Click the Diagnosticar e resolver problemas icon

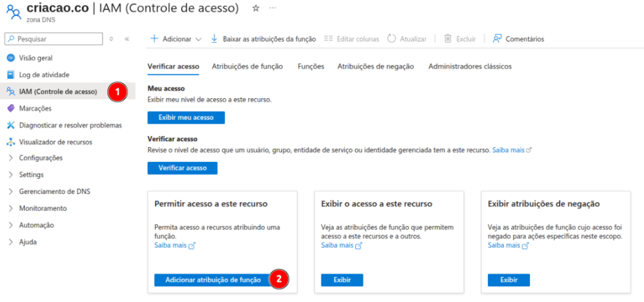(x=11, y=125)
